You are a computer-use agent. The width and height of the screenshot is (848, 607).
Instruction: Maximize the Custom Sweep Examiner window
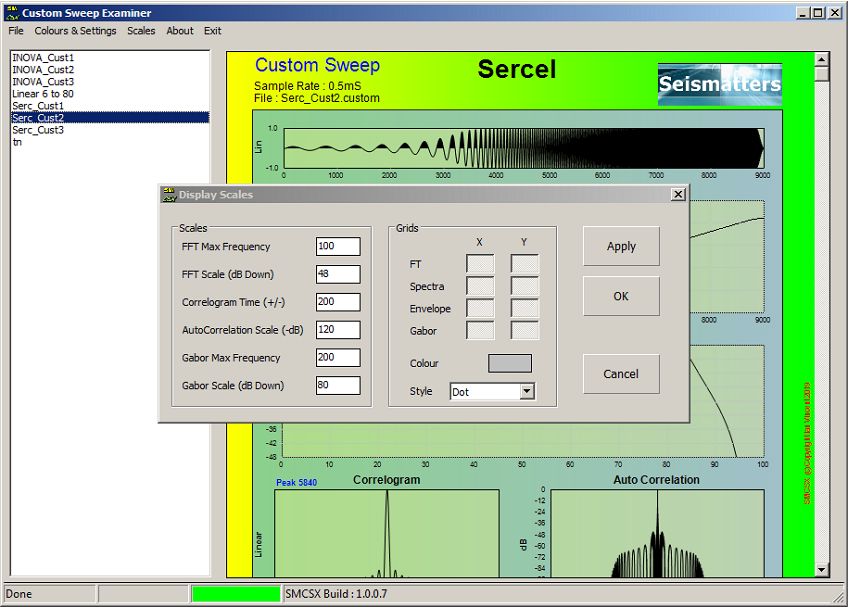(818, 12)
